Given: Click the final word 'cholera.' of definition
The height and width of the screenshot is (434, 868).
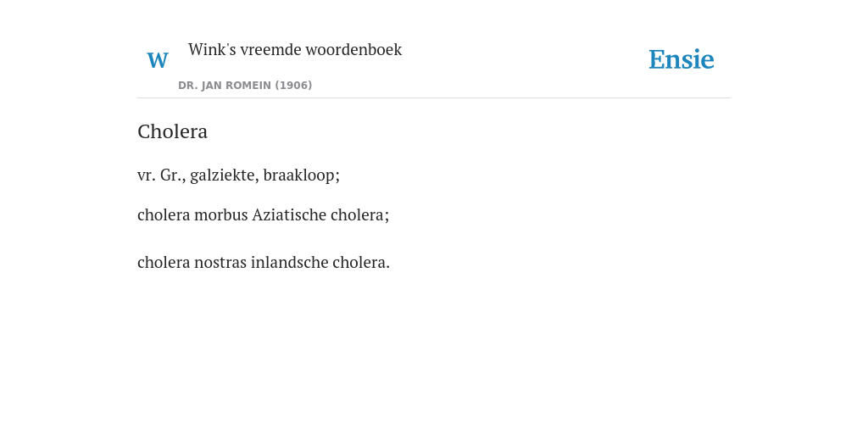Looking at the screenshot, I should 361,263.
